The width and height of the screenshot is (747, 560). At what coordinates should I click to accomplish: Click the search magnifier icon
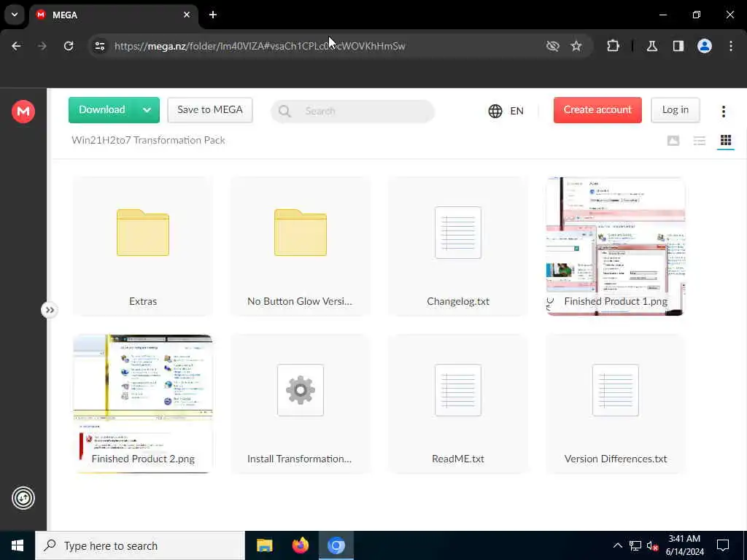click(285, 111)
